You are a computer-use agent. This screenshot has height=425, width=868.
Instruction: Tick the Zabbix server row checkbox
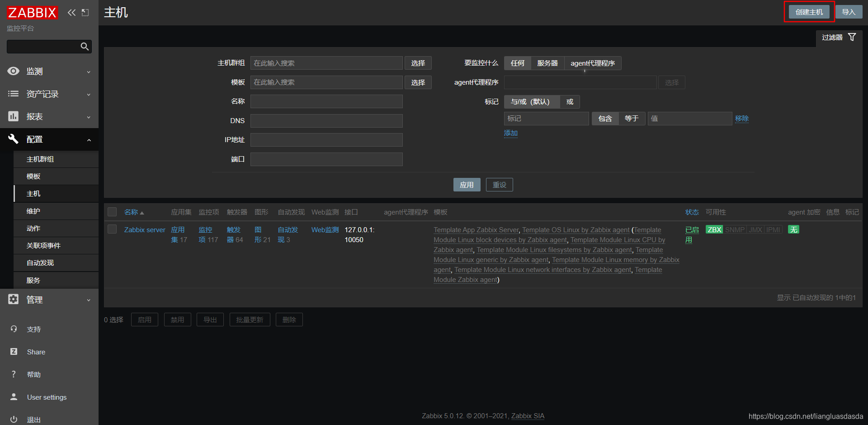click(112, 229)
